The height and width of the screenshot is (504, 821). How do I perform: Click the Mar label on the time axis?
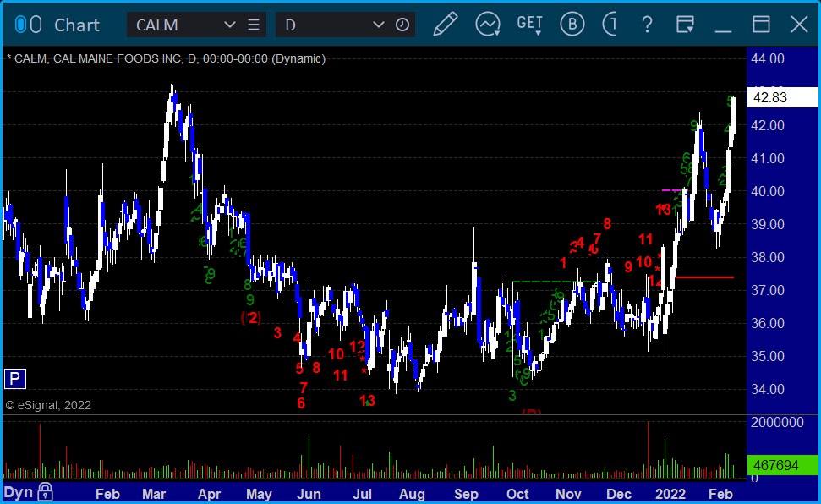154,494
